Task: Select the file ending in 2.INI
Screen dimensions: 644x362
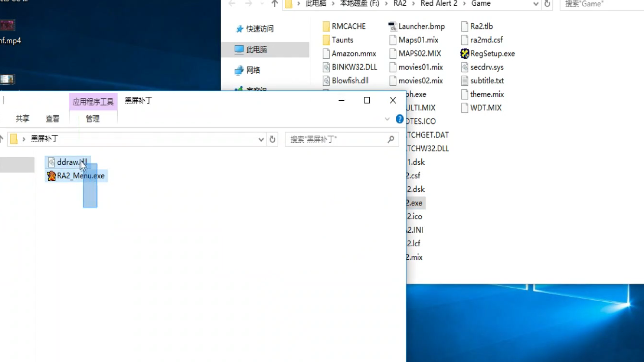Action: 415,230
